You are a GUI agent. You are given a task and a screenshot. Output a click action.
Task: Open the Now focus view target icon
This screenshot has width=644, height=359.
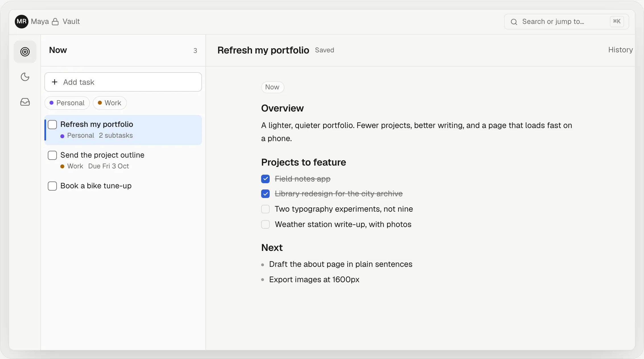25,52
